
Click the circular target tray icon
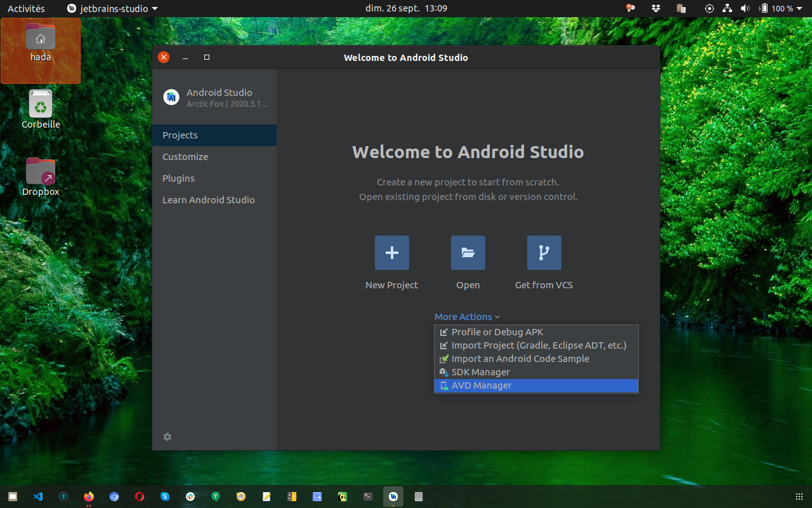tap(709, 8)
